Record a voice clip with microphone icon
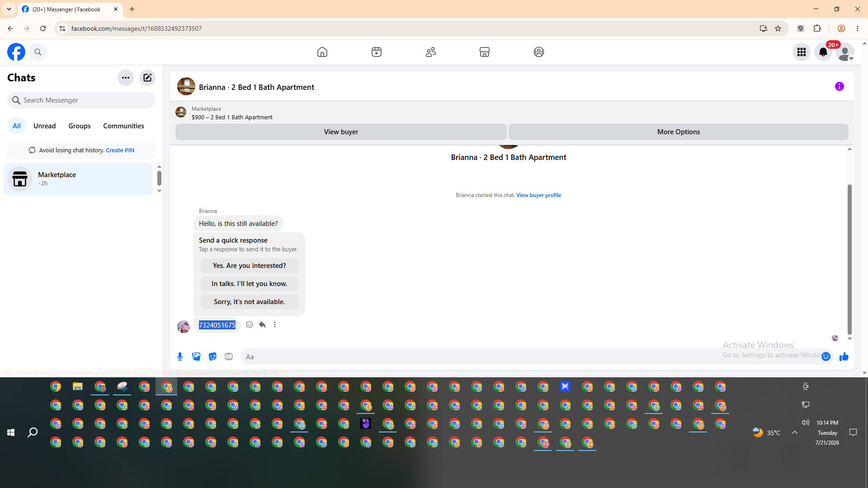 click(180, 357)
